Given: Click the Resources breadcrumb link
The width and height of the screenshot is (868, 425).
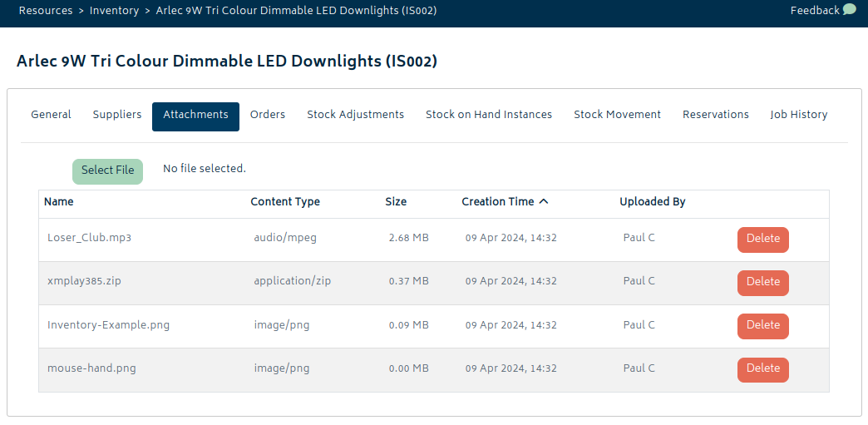Looking at the screenshot, I should tap(46, 11).
